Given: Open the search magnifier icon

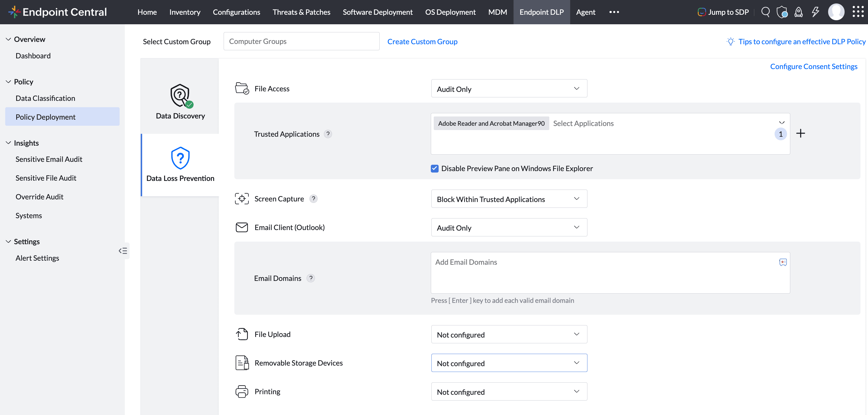Looking at the screenshot, I should pyautogui.click(x=765, y=12).
